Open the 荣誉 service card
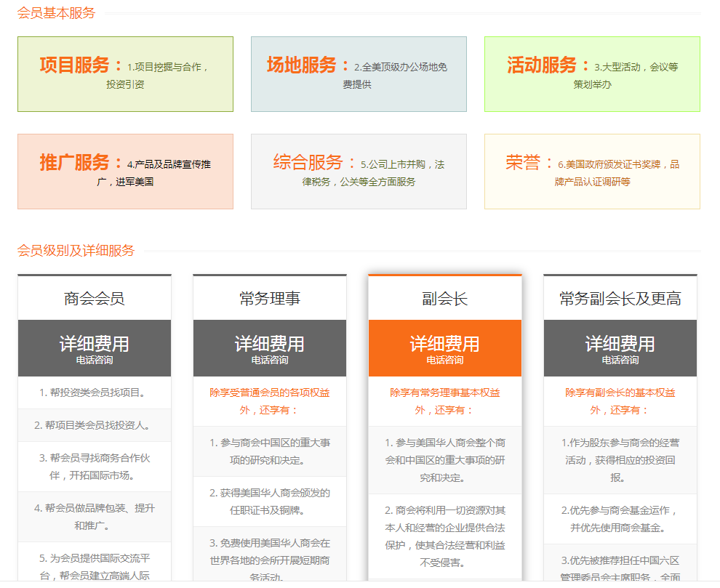This screenshot has height=588, width=720. [592, 172]
